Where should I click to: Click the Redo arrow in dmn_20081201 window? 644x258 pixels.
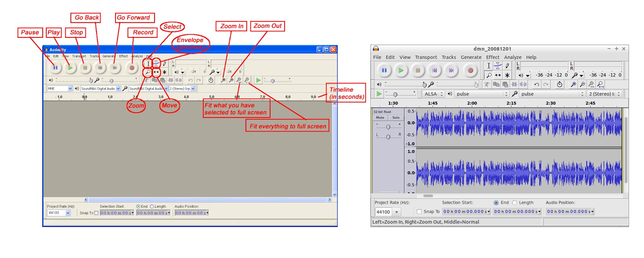tap(545, 85)
